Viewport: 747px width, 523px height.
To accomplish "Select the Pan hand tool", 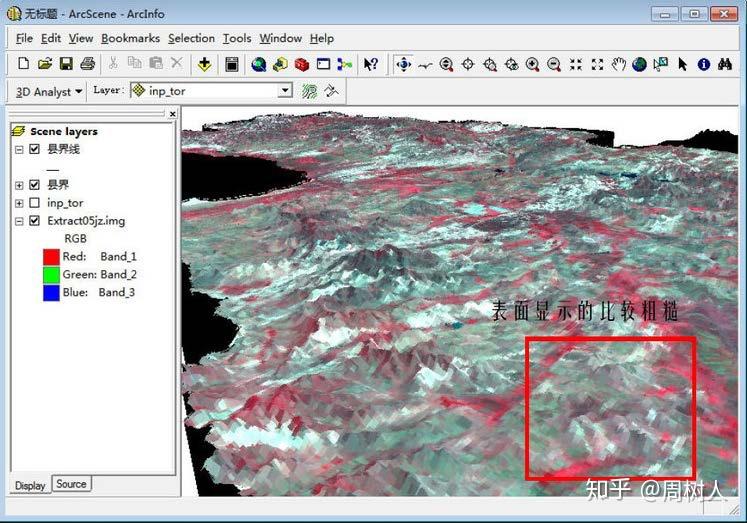I will click(619, 64).
